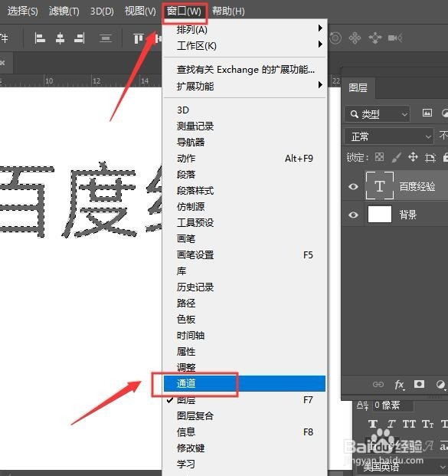Click the search magnifier in layer filter
This screenshot has width=448, height=476.
pos(354,114)
